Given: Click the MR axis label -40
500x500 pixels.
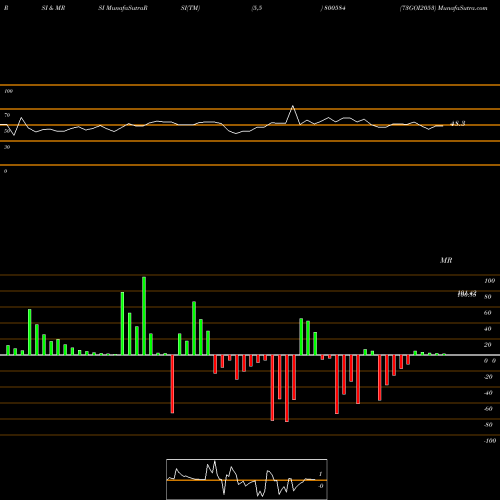Looking at the screenshot, I should click(488, 393).
